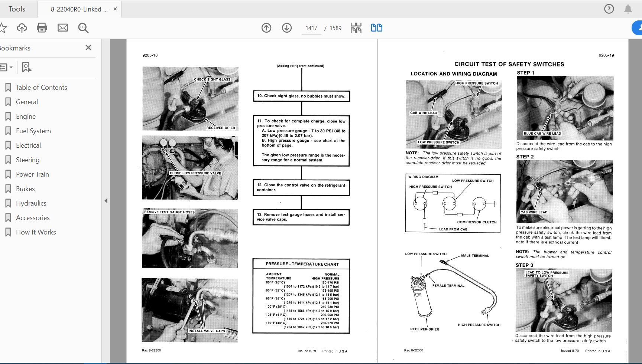Click the total page count '1589'
Screen dimensions: 642x364
[x=335, y=28]
